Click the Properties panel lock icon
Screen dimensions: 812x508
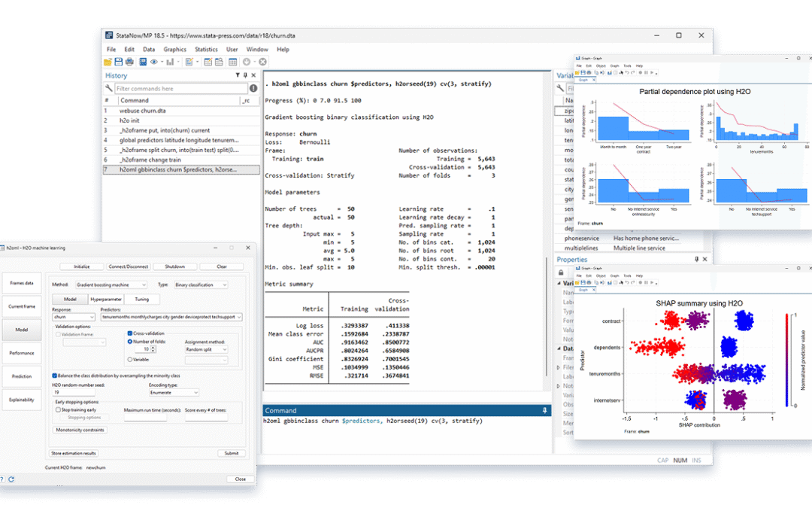pos(561,272)
